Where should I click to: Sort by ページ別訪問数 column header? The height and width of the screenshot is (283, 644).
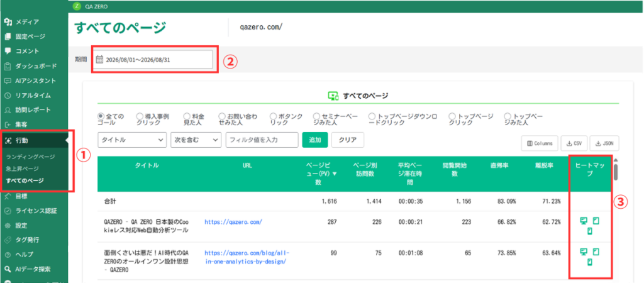tap(365, 170)
